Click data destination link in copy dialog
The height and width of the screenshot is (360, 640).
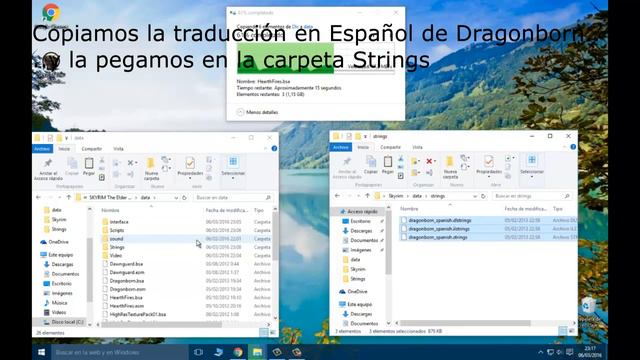click(x=308, y=27)
